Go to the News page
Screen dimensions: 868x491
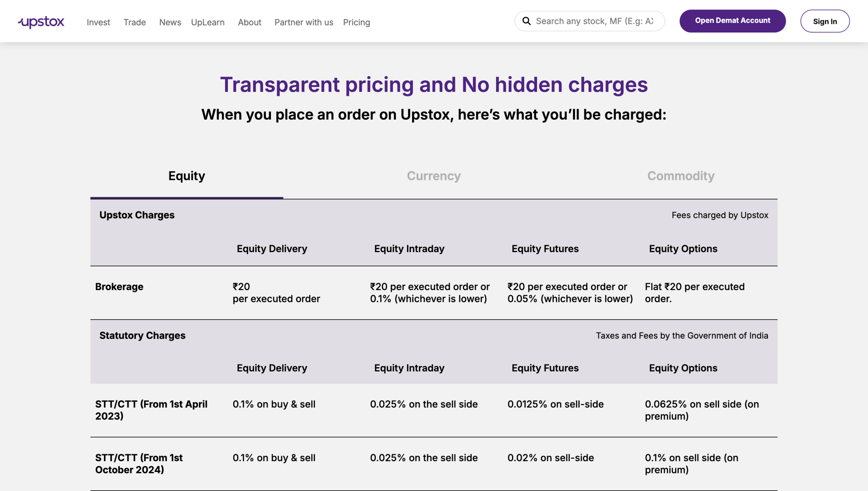(170, 22)
